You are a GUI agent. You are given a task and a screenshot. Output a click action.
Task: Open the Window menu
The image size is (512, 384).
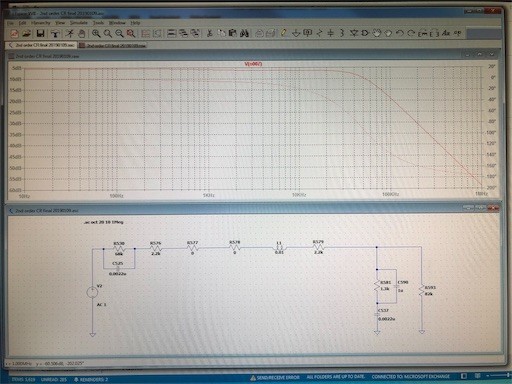[117, 23]
